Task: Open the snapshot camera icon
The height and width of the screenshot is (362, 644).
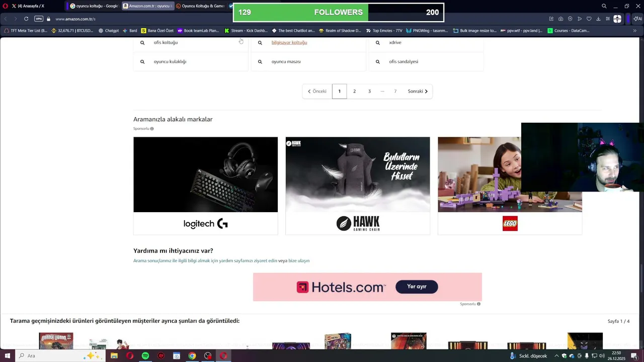Action: 560,19
